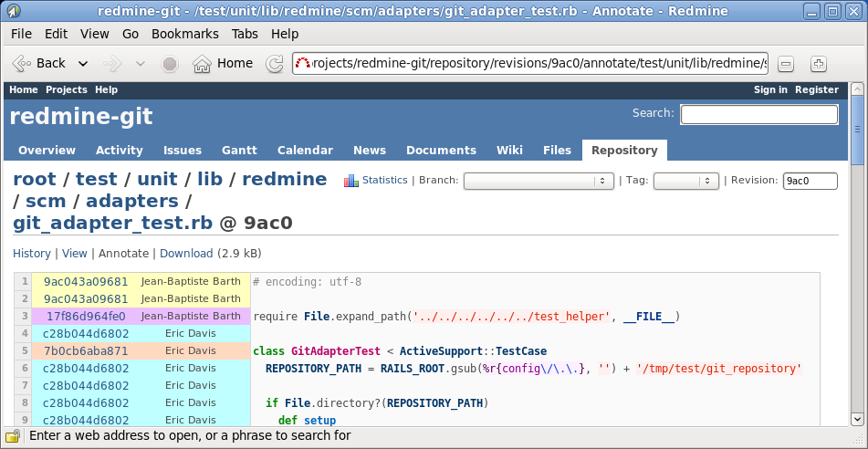Navigate to lib folder in breadcrumb
Viewport: 868px width, 449px height.
pyautogui.click(x=210, y=179)
